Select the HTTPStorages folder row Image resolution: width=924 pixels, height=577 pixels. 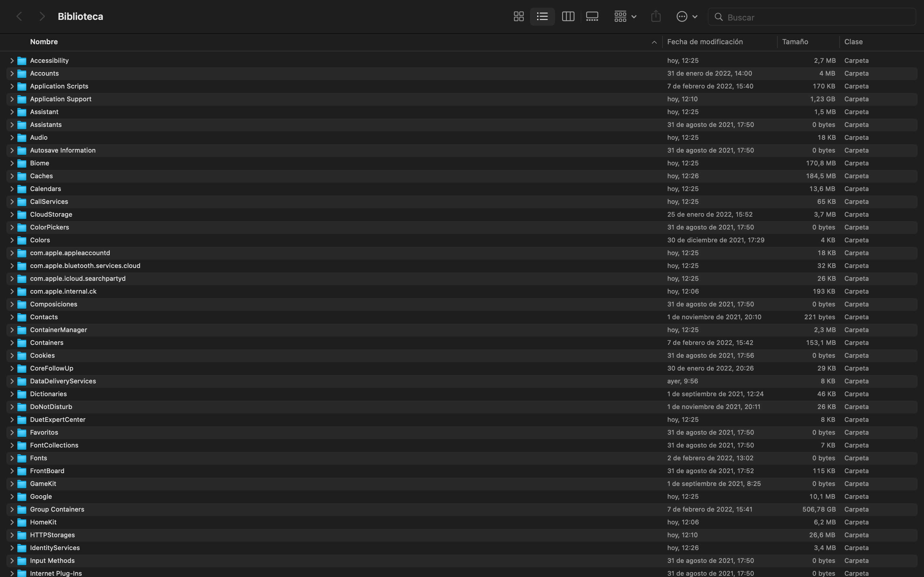click(52, 535)
